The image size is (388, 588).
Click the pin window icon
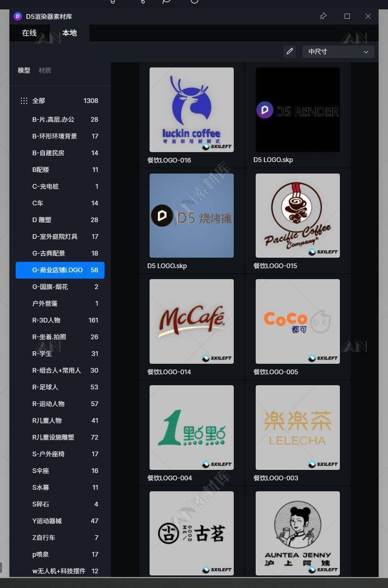pos(323,16)
